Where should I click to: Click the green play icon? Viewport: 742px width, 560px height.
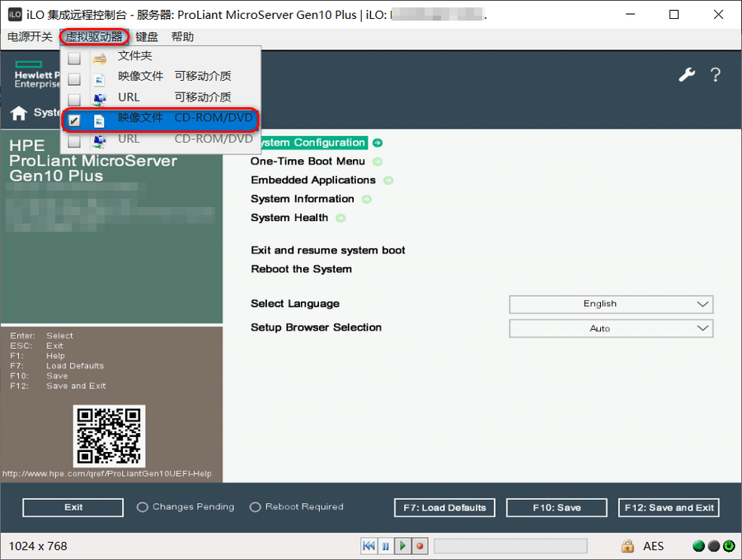pyautogui.click(x=402, y=546)
